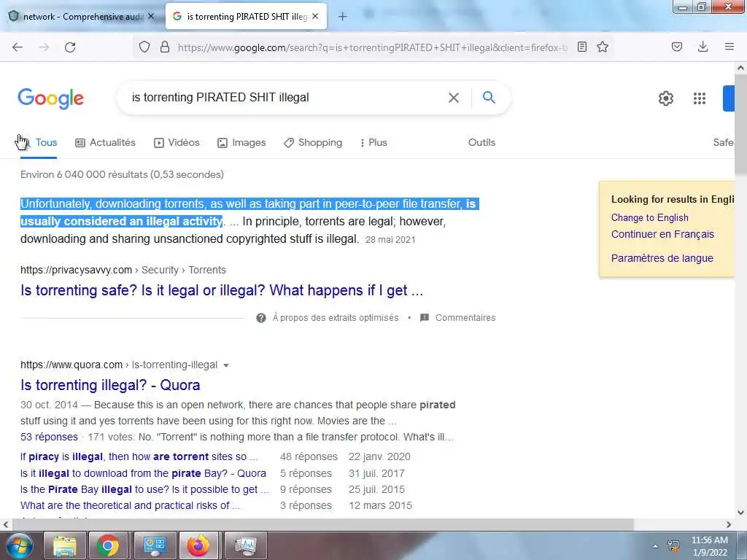Image resolution: width=747 pixels, height=560 pixels.
Task: Click the 'Environ 6 040 000 résultats' text
Action: (122, 175)
